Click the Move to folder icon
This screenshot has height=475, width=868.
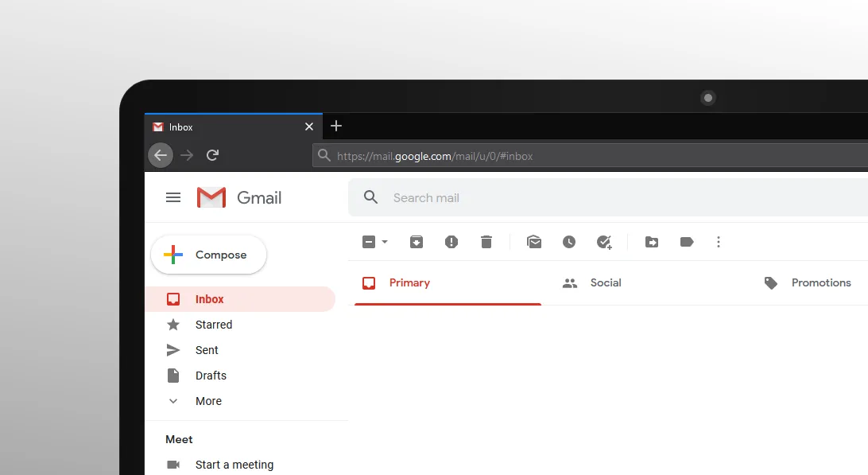pos(652,242)
